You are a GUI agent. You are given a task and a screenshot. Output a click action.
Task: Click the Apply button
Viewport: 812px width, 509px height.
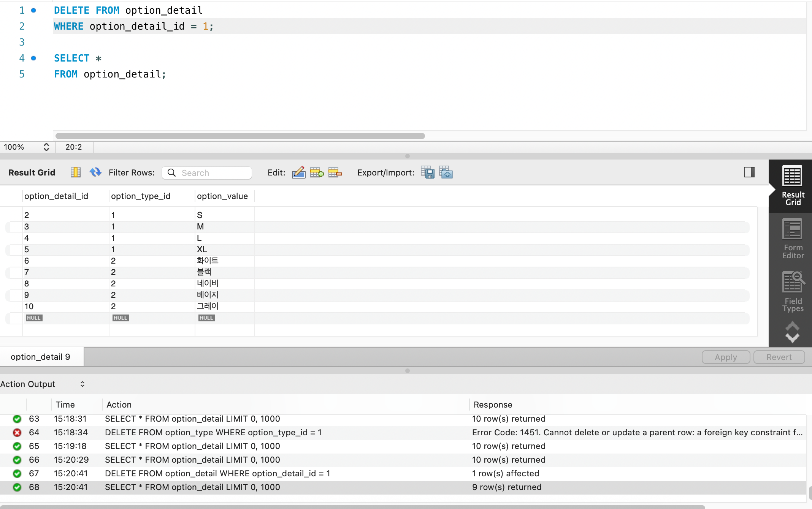(726, 357)
